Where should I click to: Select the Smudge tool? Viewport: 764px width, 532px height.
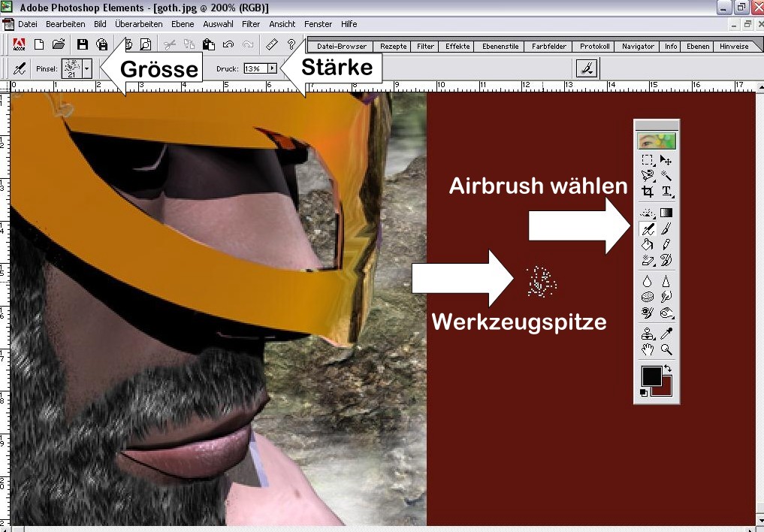666,297
